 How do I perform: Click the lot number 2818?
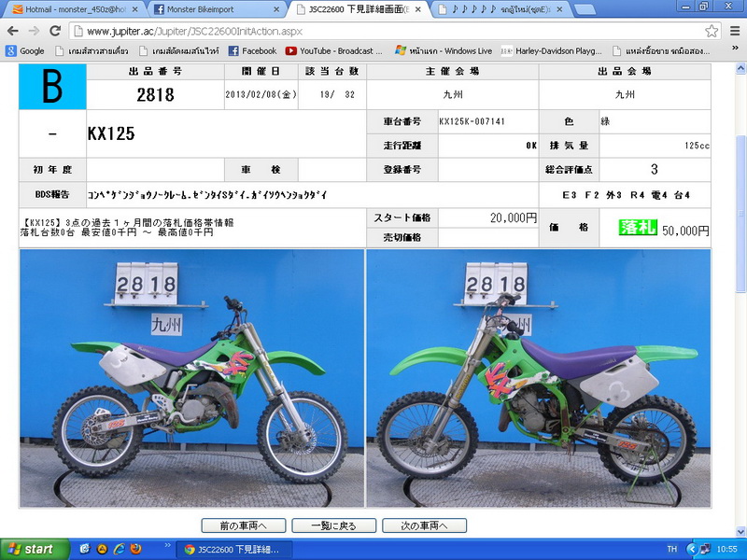tap(155, 95)
